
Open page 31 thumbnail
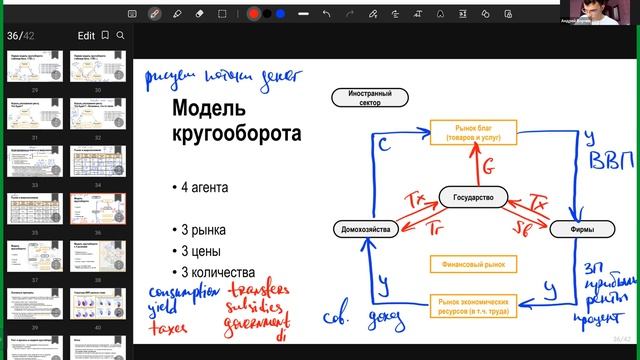click(x=35, y=113)
